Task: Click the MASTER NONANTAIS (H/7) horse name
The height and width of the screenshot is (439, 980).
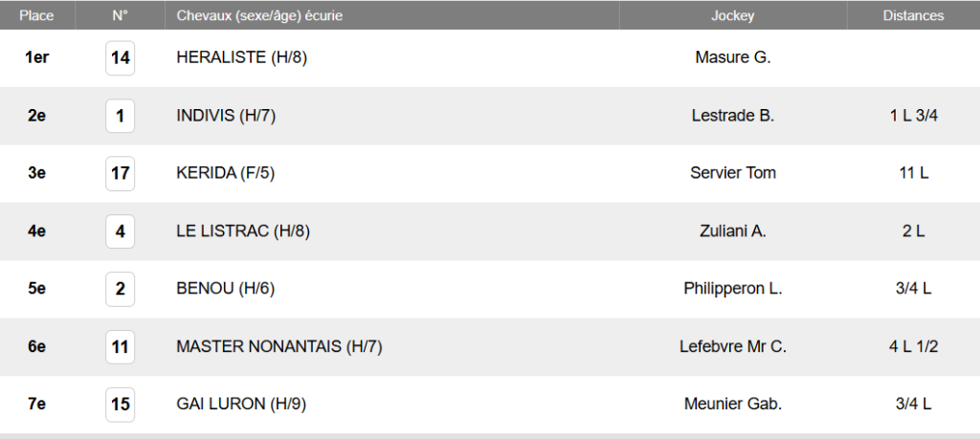Action: [279, 346]
